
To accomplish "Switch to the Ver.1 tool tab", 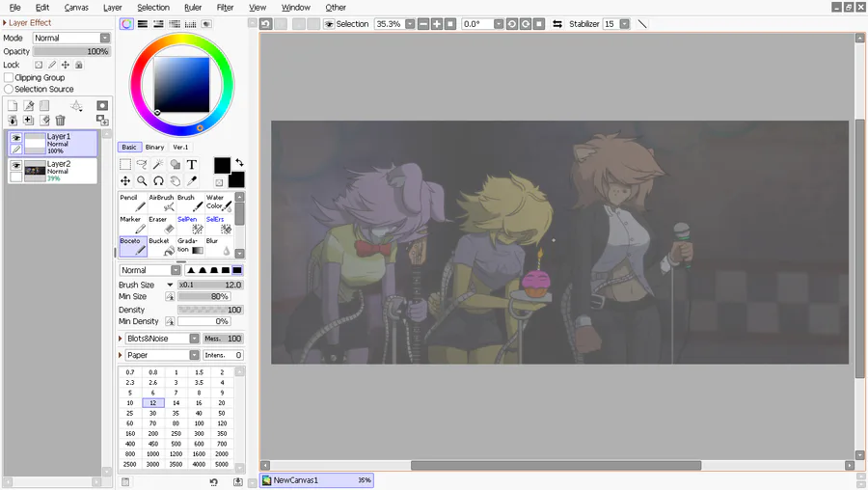I will click(x=180, y=148).
